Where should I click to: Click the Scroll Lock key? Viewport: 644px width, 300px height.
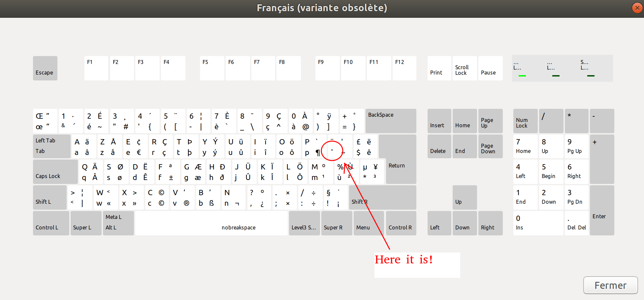point(464,68)
